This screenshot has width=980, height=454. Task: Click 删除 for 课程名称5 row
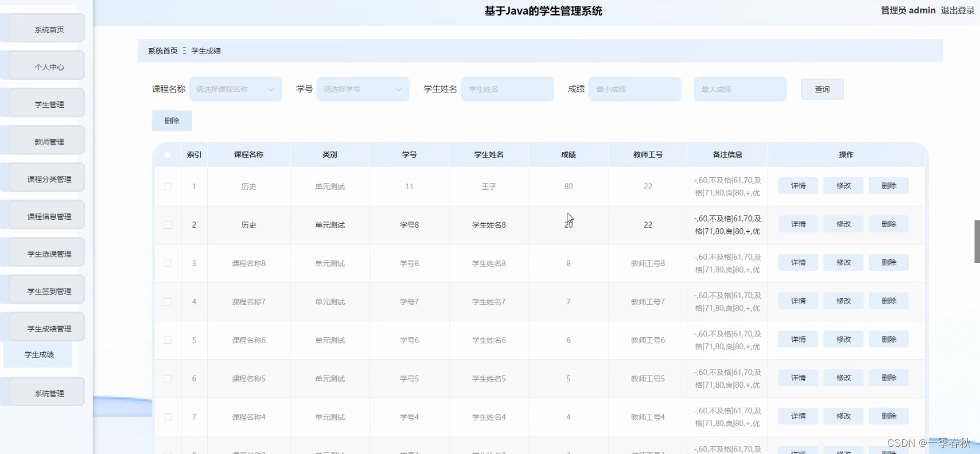click(x=889, y=377)
